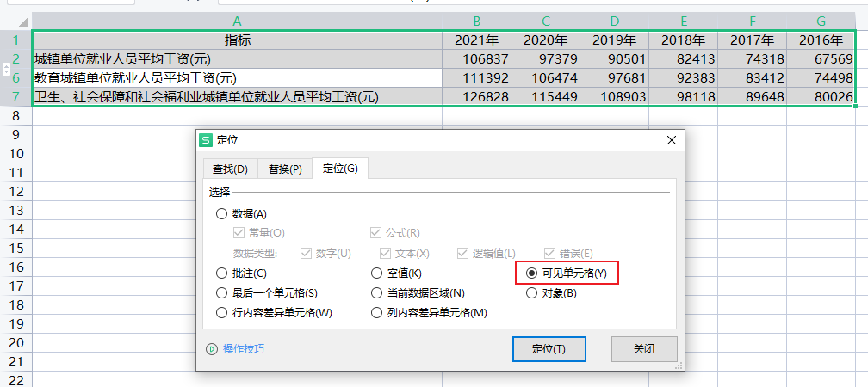
Task: Select row 2 header
Action: (16, 58)
